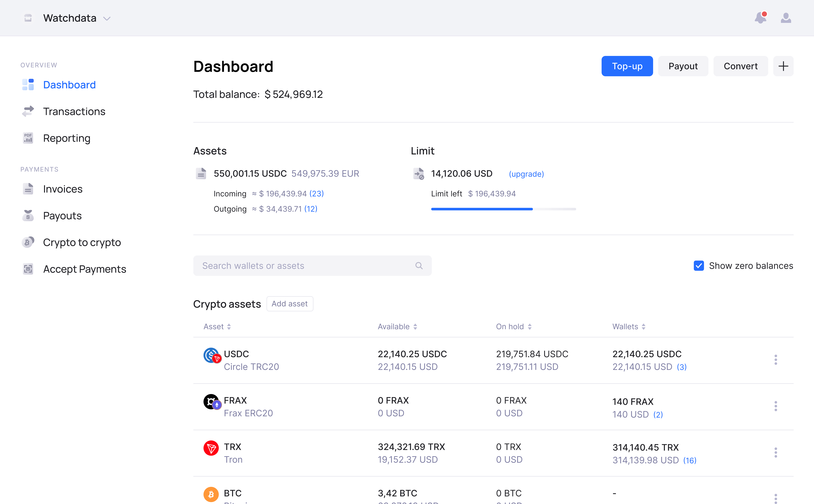Click the Reporting PDF icon
The height and width of the screenshot is (504, 814).
[28, 138]
